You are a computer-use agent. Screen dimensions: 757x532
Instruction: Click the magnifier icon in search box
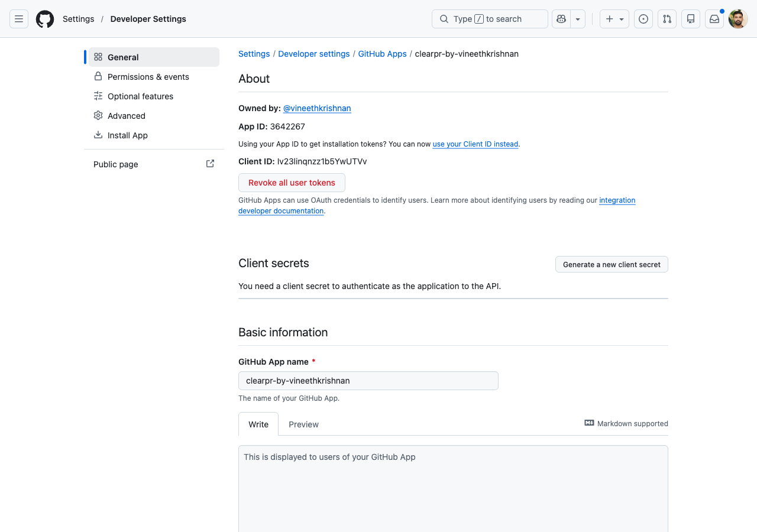(444, 19)
